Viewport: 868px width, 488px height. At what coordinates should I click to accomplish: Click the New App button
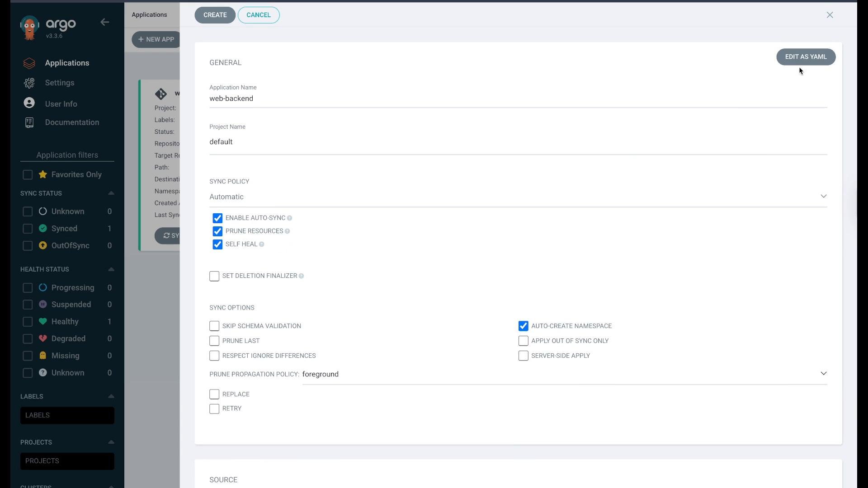156,39
